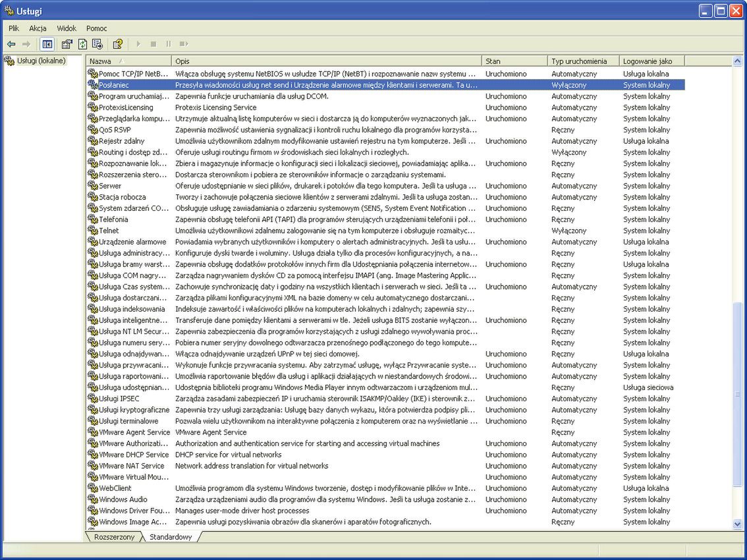
Task: Click Uruchomiono status in WebClient row
Action: (506, 488)
